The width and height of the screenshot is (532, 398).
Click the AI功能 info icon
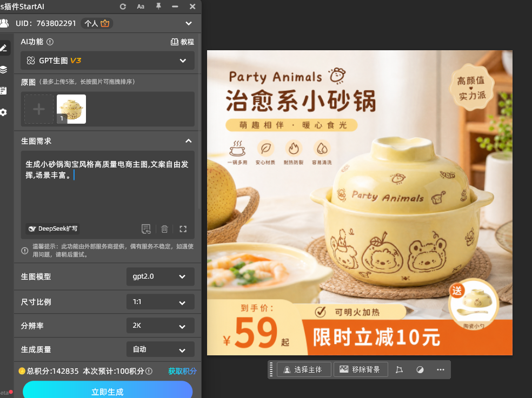click(50, 42)
